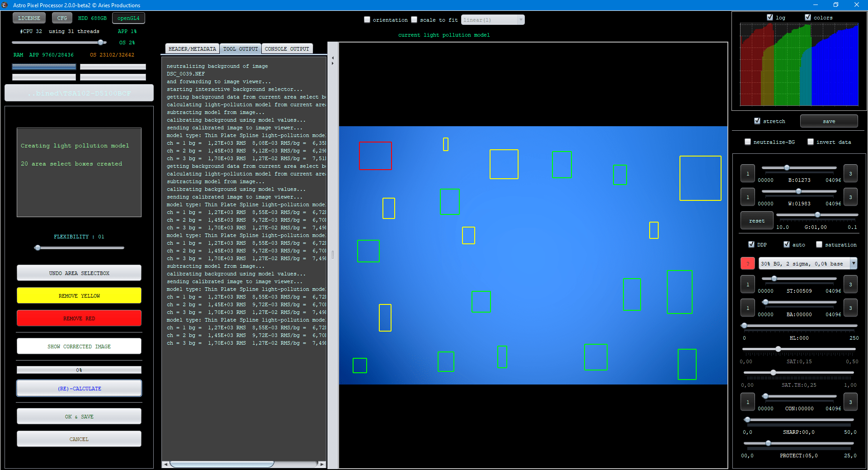Screen dimensions: 868x470
Task: Click the '1' button beside the BA:00000 slider
Action: point(748,308)
